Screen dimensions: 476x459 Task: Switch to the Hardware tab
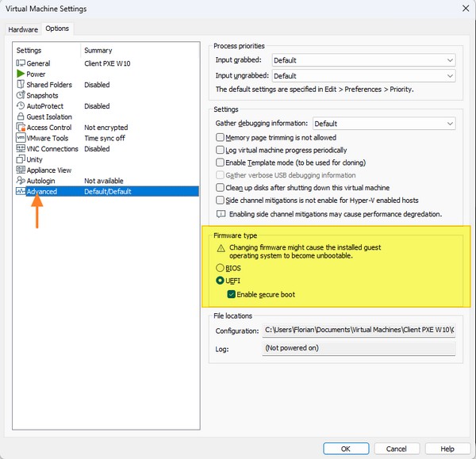23,29
